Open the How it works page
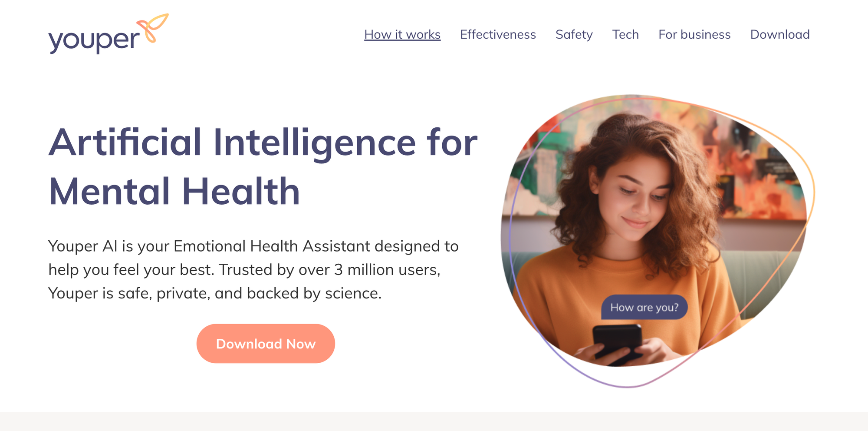 [x=402, y=34]
